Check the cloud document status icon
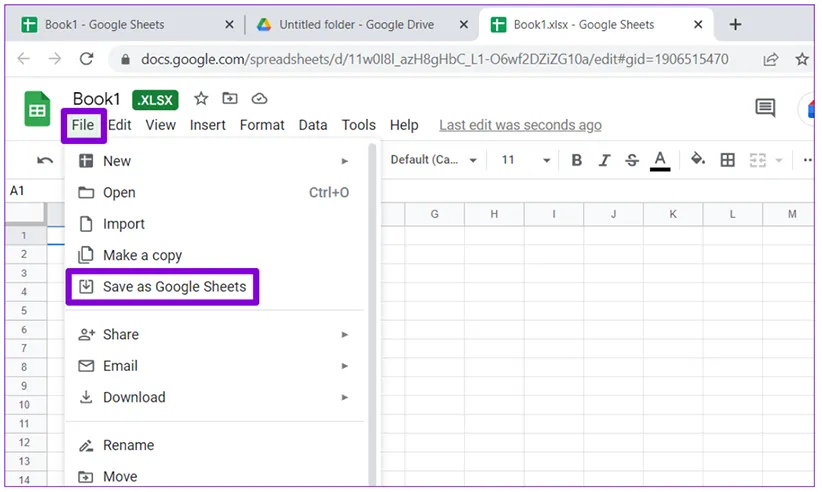822x492 pixels. 259,98
